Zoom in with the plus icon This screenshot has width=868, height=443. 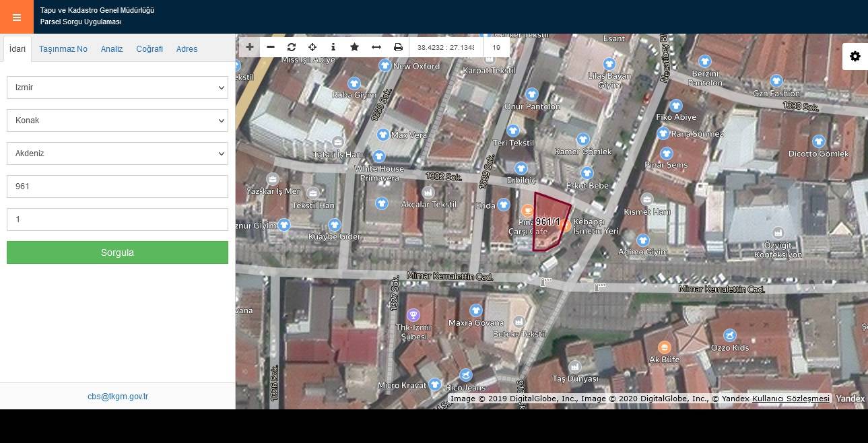coord(250,47)
